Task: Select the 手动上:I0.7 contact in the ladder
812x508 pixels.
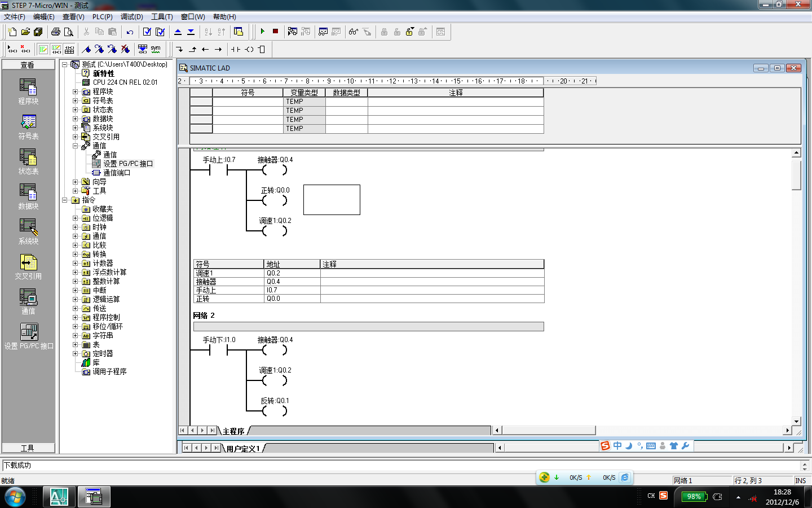Action: point(219,170)
